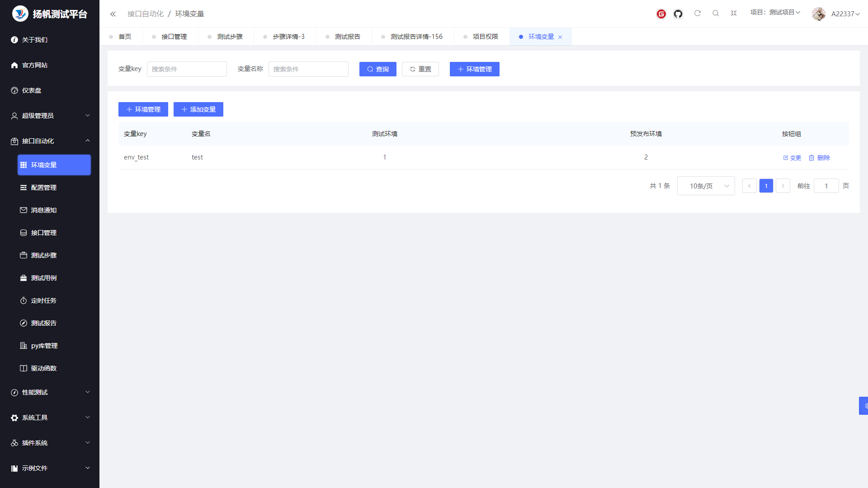Open the header search magnifier icon
The height and width of the screenshot is (488, 868).
pos(715,14)
